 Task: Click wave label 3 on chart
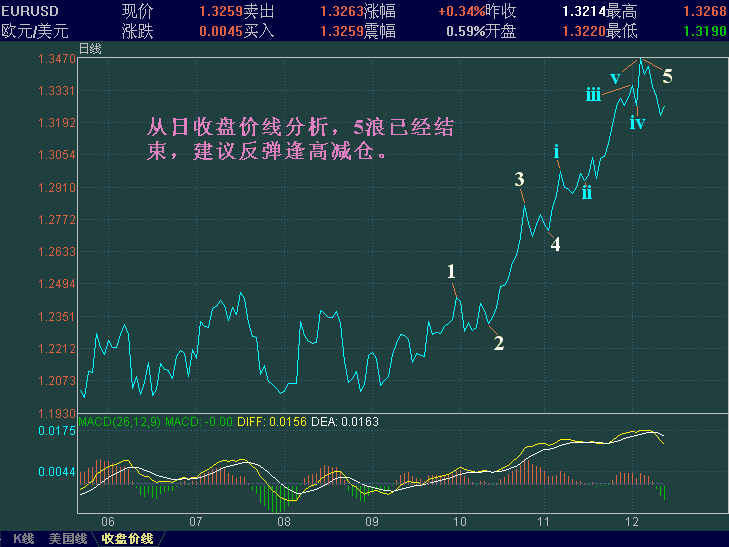(520, 179)
